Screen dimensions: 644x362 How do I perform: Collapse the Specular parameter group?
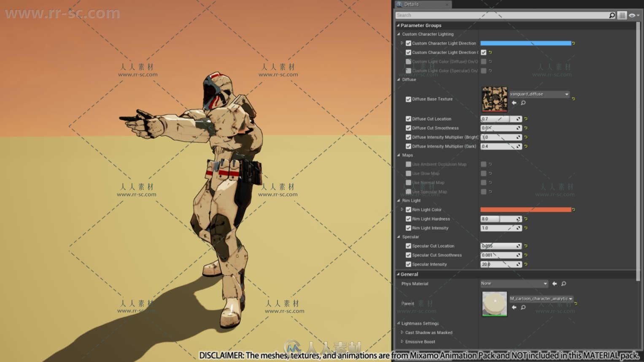[399, 237]
